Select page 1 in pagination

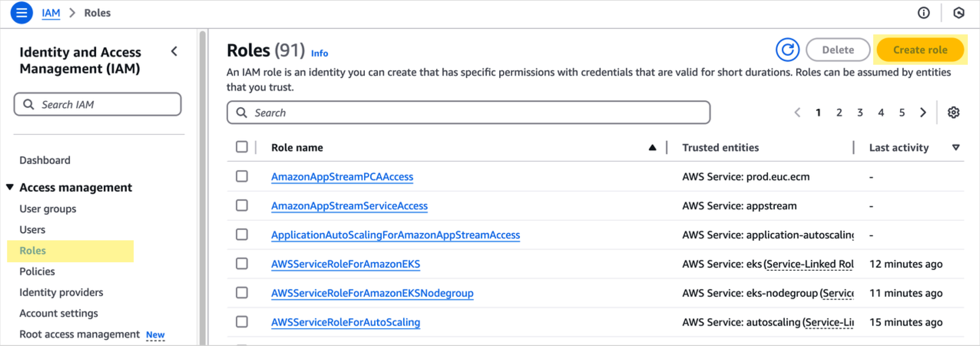[x=818, y=113]
